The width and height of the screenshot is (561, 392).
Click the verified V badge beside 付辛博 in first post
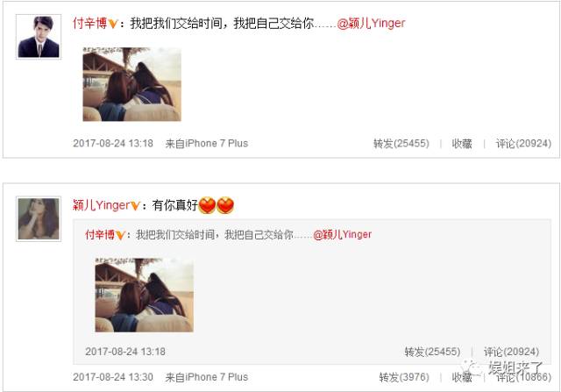point(113,24)
